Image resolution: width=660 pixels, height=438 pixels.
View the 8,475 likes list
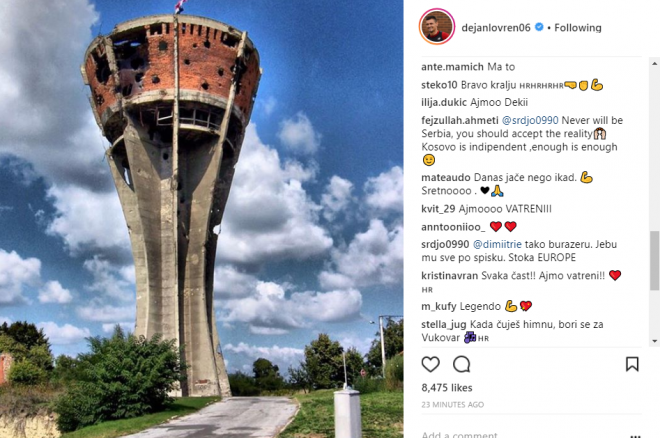[x=447, y=388]
